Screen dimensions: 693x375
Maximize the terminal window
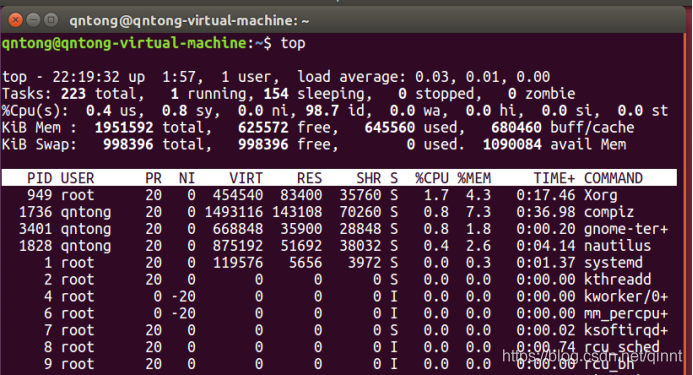pyautogui.click(x=51, y=20)
